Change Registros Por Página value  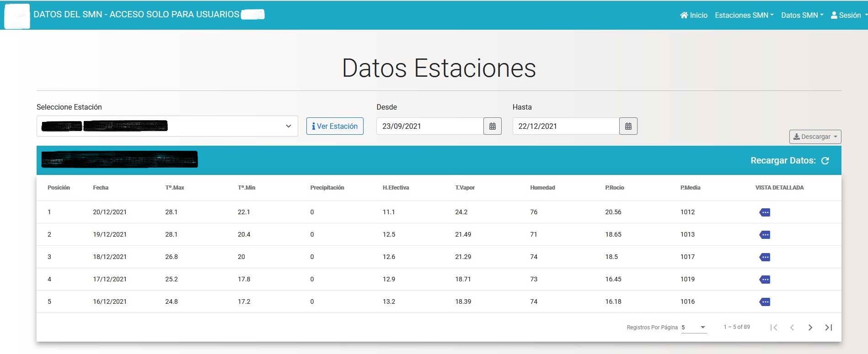point(693,328)
